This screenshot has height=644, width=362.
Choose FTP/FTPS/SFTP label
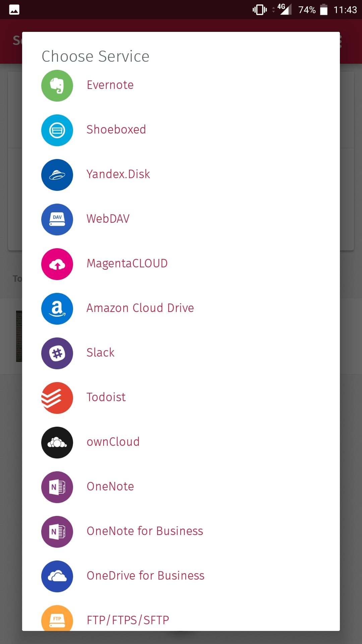coord(128,621)
